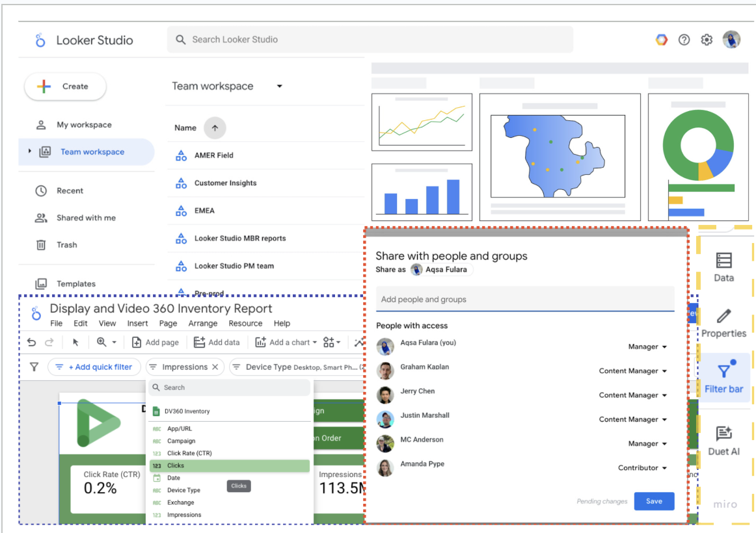Click the zoom magnifier tool icon
Image resolution: width=756 pixels, height=533 pixels.
101,342
